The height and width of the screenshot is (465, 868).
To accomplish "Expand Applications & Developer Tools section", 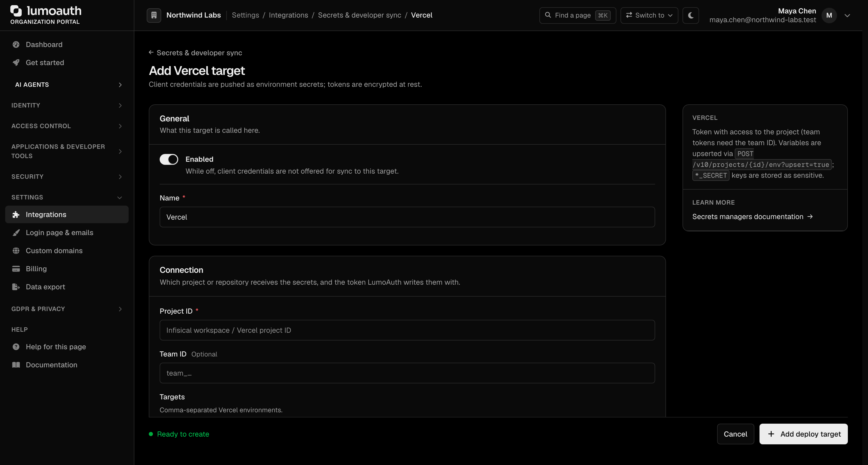I will pos(67,151).
